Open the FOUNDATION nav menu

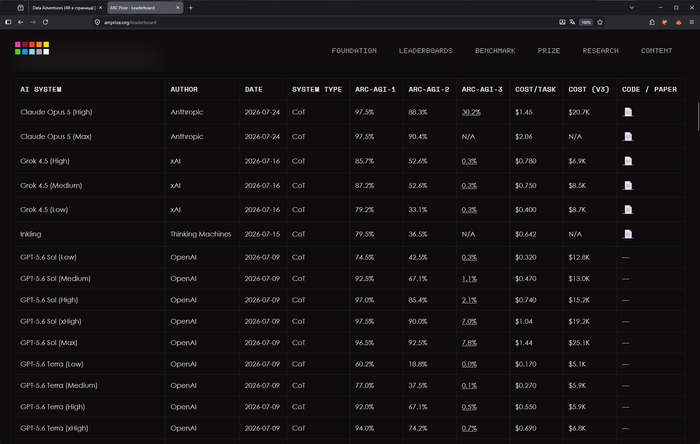[x=354, y=51]
